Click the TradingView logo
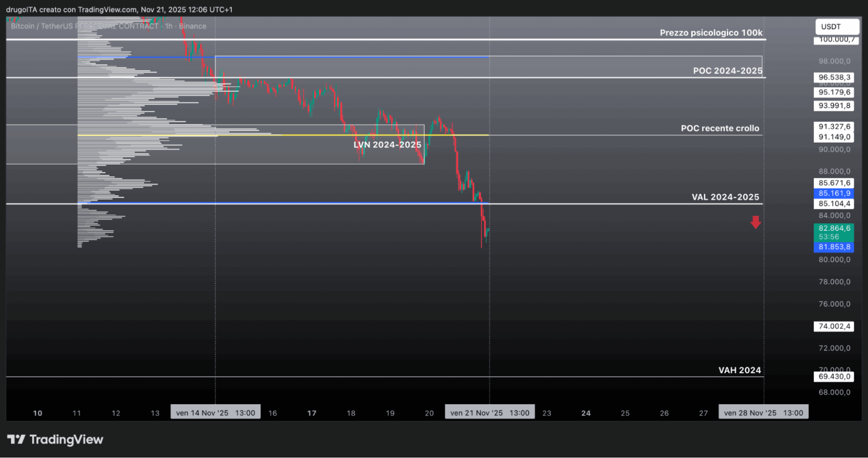Viewport: 868px width, 458px height. tap(54, 439)
